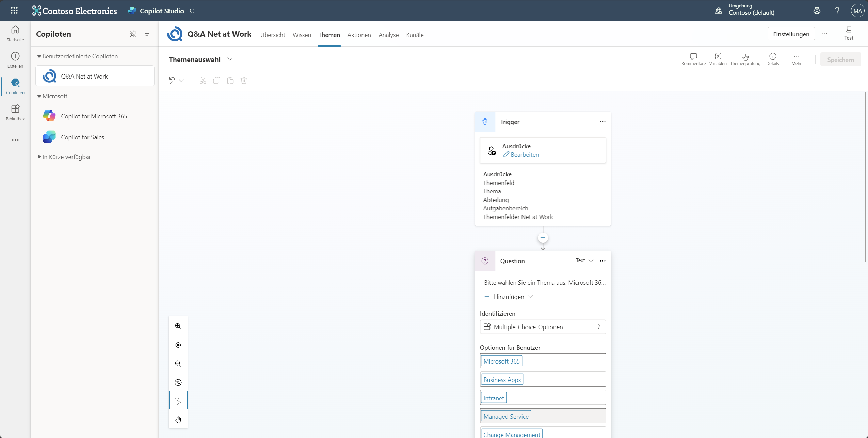Switch to the Wissen tab
This screenshot has height=438, width=868.
click(x=302, y=35)
